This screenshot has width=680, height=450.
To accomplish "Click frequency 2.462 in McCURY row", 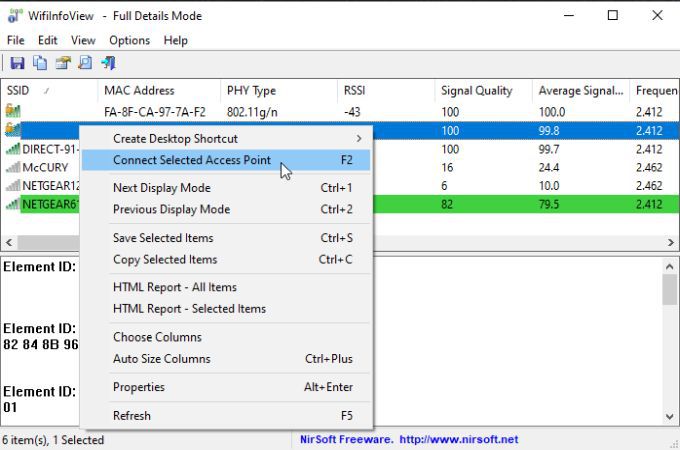I will click(x=649, y=167).
